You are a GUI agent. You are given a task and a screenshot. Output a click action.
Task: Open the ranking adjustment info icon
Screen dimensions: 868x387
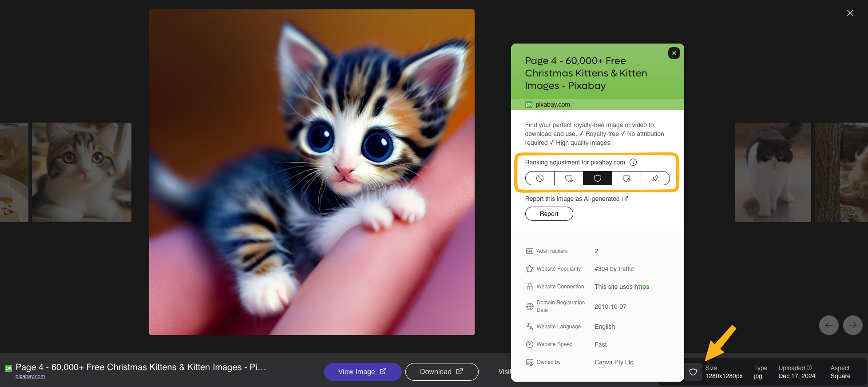pos(633,162)
